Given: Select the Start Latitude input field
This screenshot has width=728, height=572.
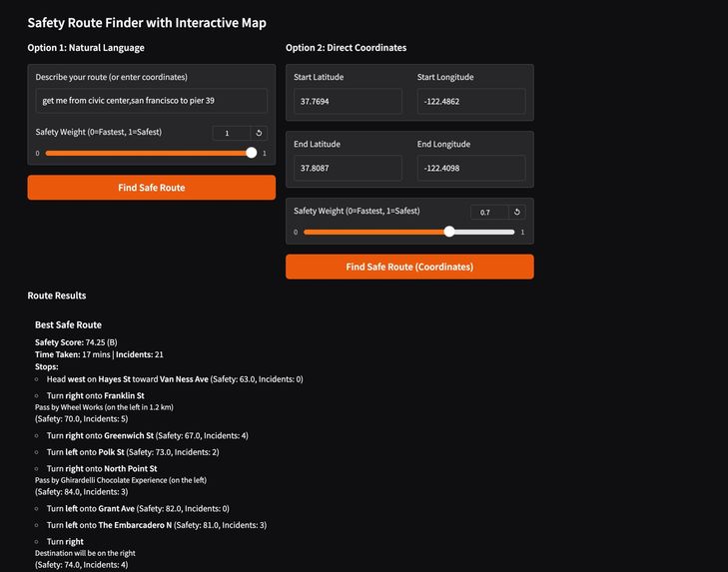Looking at the screenshot, I should pos(348,101).
